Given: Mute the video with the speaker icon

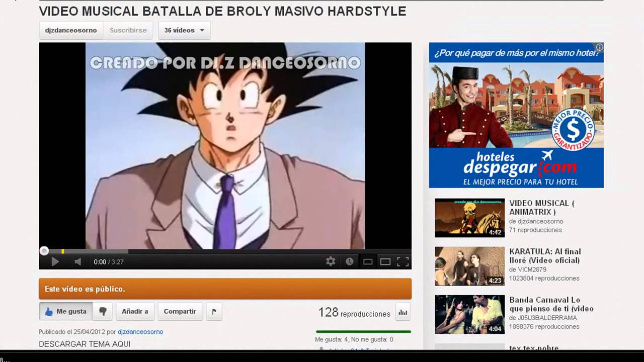Looking at the screenshot, I should tap(77, 261).
